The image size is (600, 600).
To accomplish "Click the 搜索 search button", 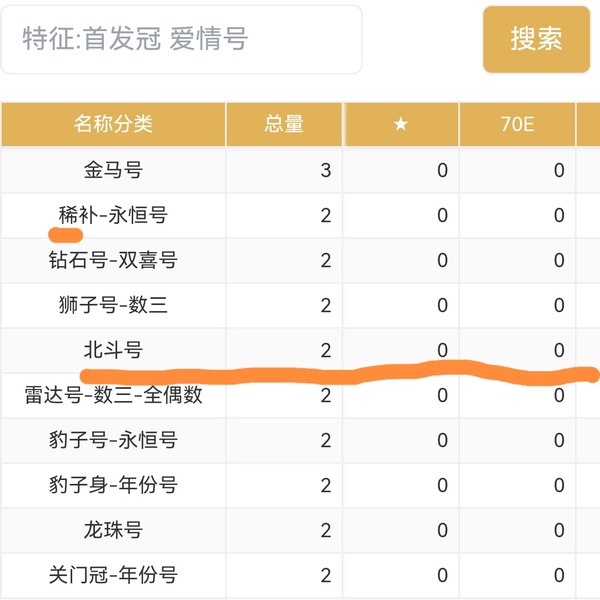I will 536,39.
